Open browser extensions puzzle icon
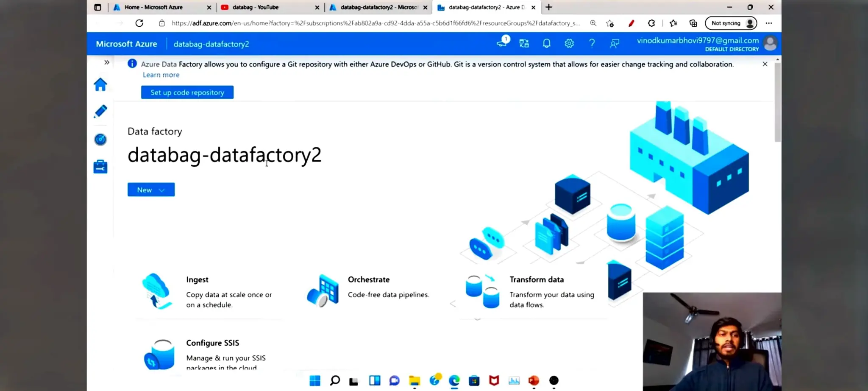This screenshot has width=868, height=391. (651, 23)
